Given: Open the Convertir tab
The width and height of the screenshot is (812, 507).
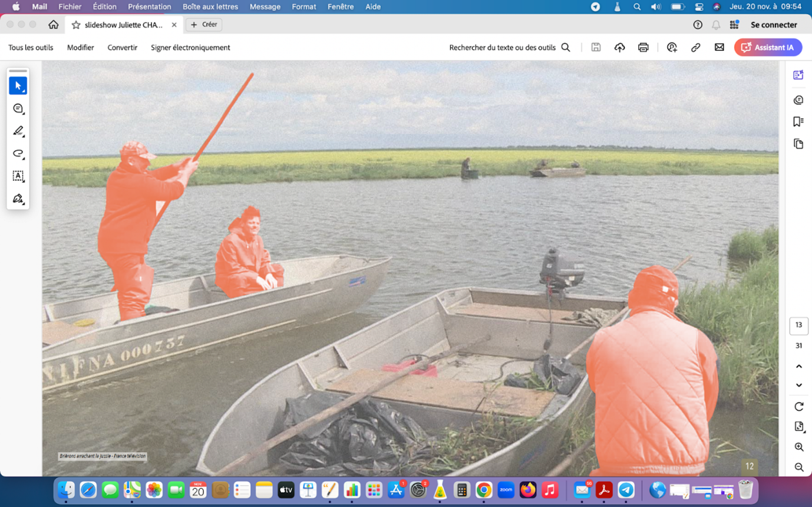Looking at the screenshot, I should [x=122, y=48].
